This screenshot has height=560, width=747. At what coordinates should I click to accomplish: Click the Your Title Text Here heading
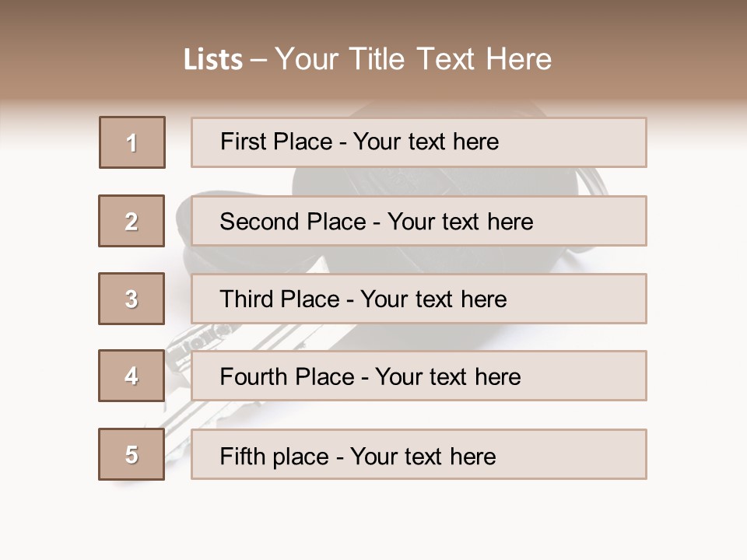coord(413,60)
